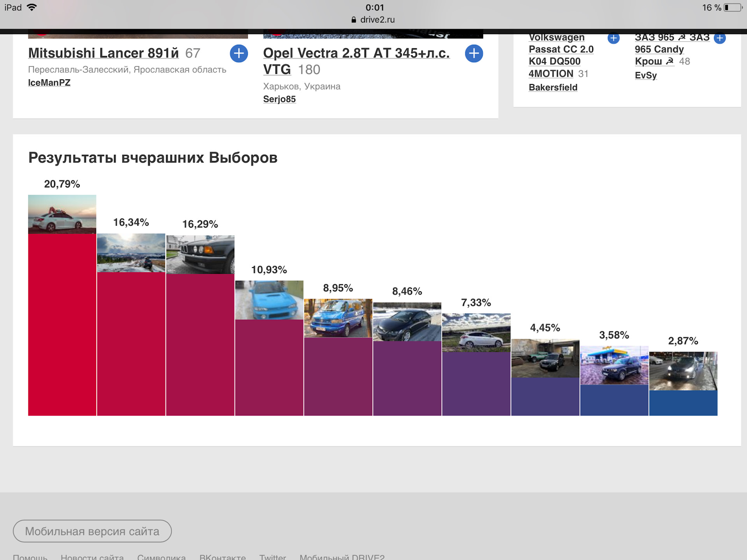Tap plus icon beside ЗАЗ 965 Candy

[720, 38]
